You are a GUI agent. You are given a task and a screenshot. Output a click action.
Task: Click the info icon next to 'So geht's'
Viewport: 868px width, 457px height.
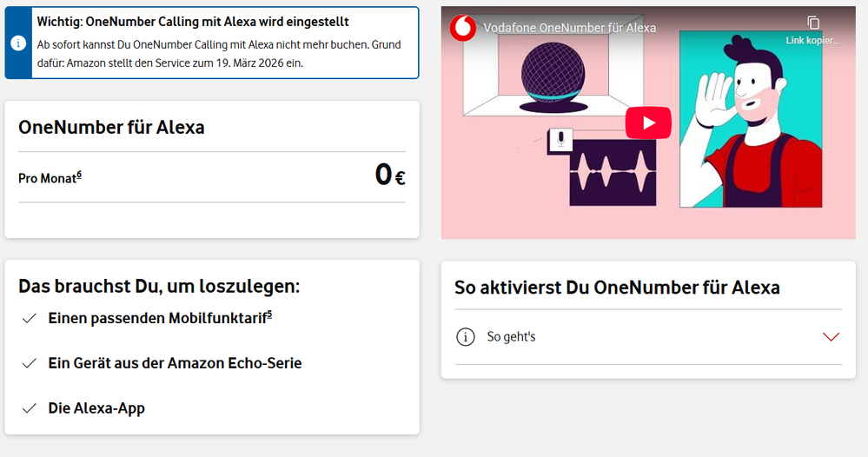tap(465, 336)
